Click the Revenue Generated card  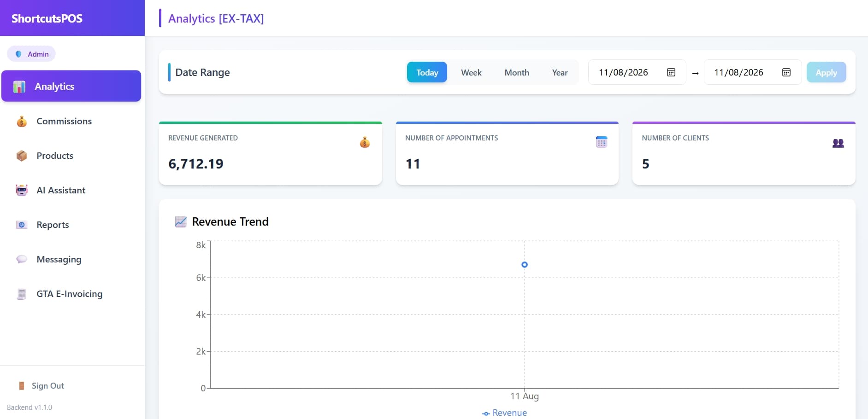click(x=271, y=154)
